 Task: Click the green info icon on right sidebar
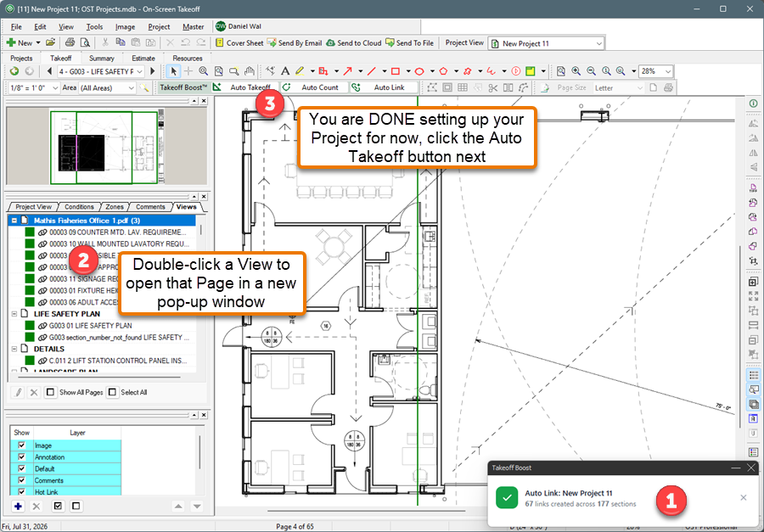pos(753,104)
